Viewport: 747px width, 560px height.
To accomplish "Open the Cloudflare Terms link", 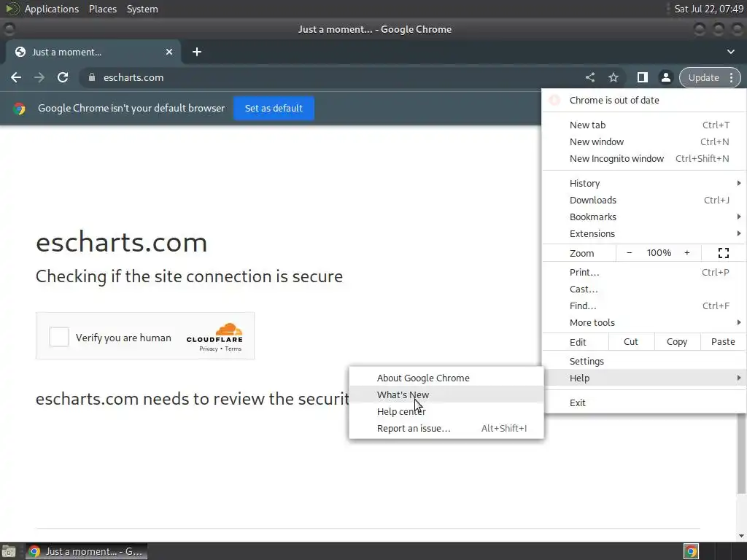I will click(x=233, y=349).
